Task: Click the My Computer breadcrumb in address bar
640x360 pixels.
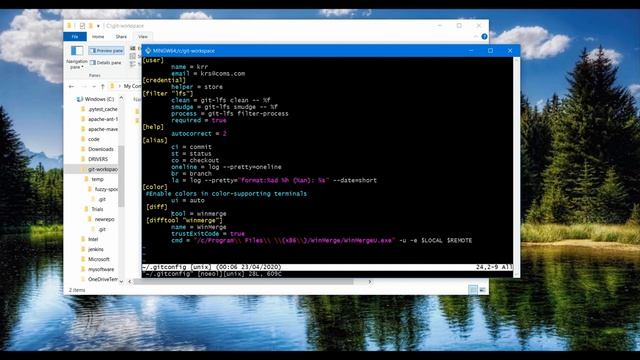Action: coord(132,86)
